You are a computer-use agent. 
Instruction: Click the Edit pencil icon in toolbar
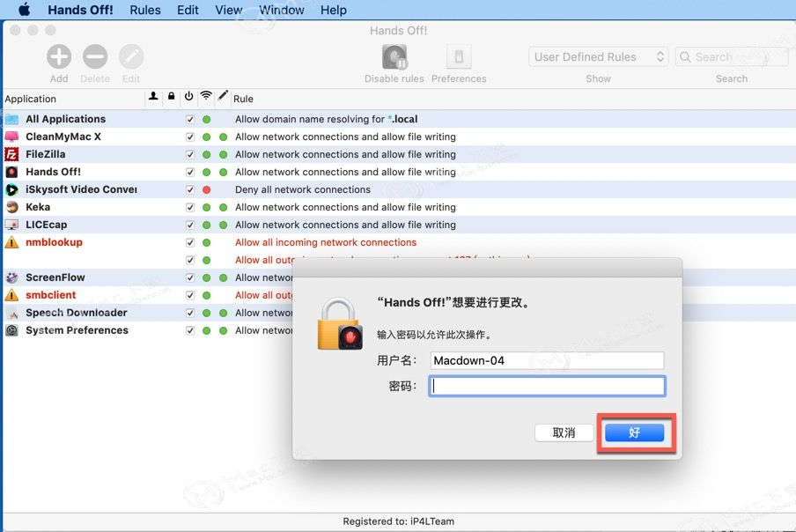[x=131, y=56]
